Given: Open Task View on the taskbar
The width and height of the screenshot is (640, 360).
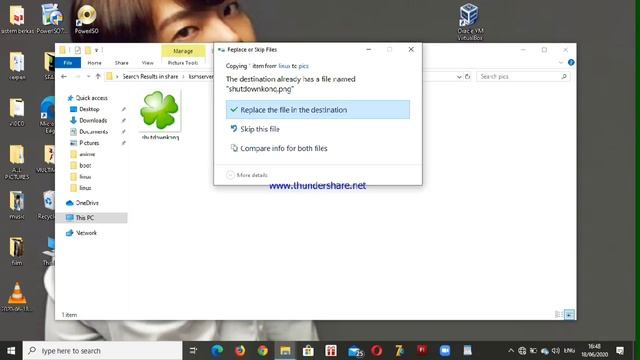Looking at the screenshot, I should [193, 351].
